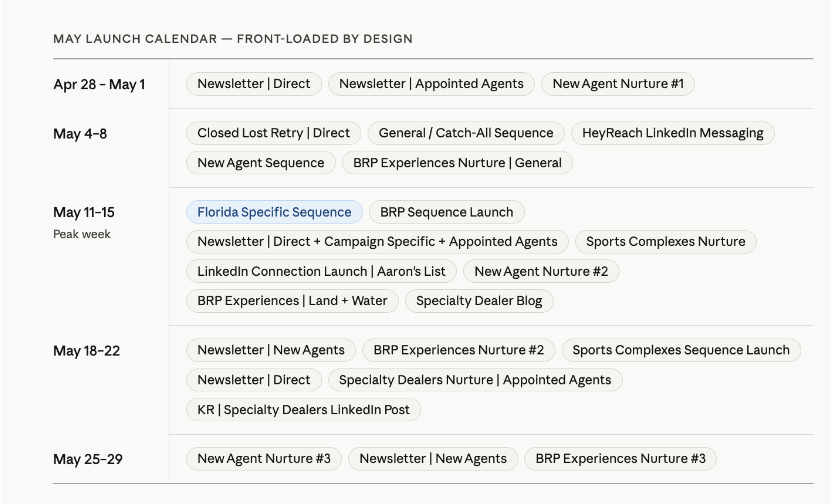
Task: Open the HeyReach LinkedIn Messaging tag
Action: pos(672,133)
